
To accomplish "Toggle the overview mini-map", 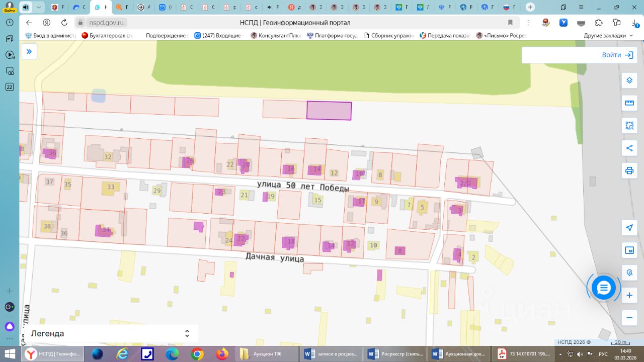I will coord(629,250).
